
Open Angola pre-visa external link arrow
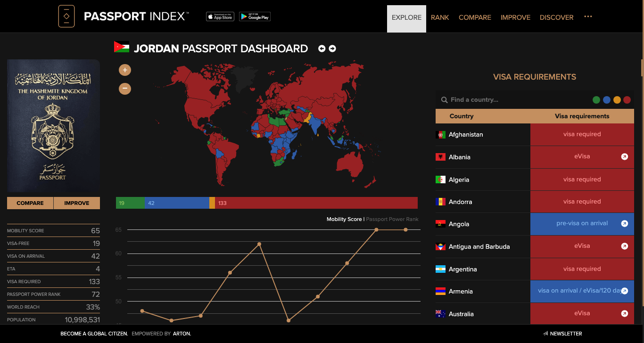click(x=625, y=224)
